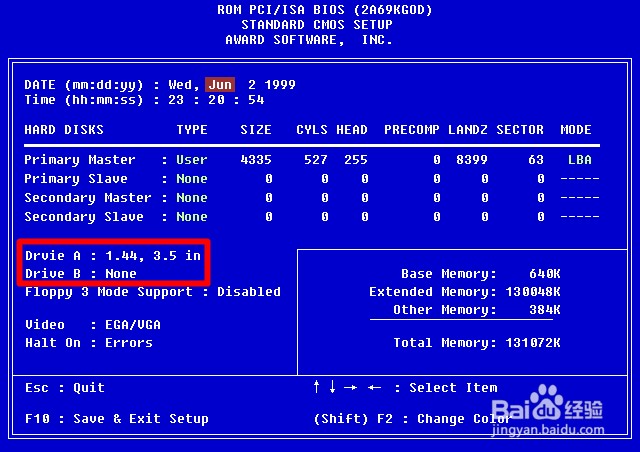640x452 pixels.
Task: Click Base Memory value 640K
Action: pyautogui.click(x=544, y=274)
